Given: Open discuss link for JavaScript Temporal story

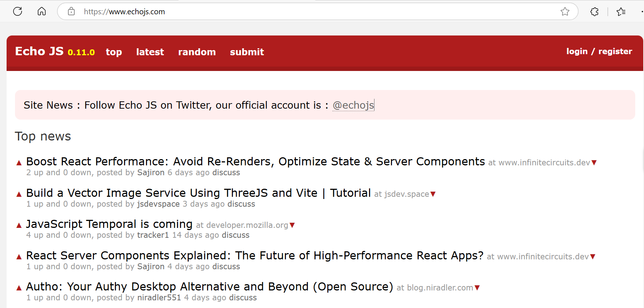Looking at the screenshot, I should click(236, 235).
